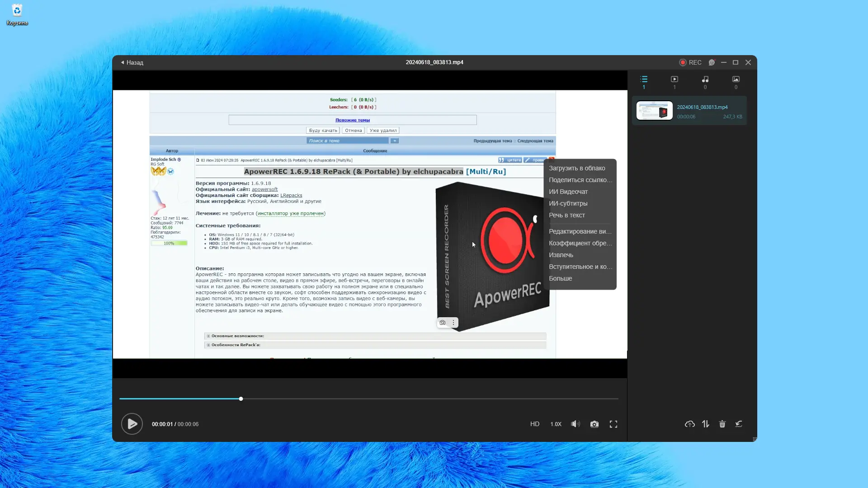Expand the Больше submenu entry
This screenshot has height=488, width=868.
click(560, 278)
